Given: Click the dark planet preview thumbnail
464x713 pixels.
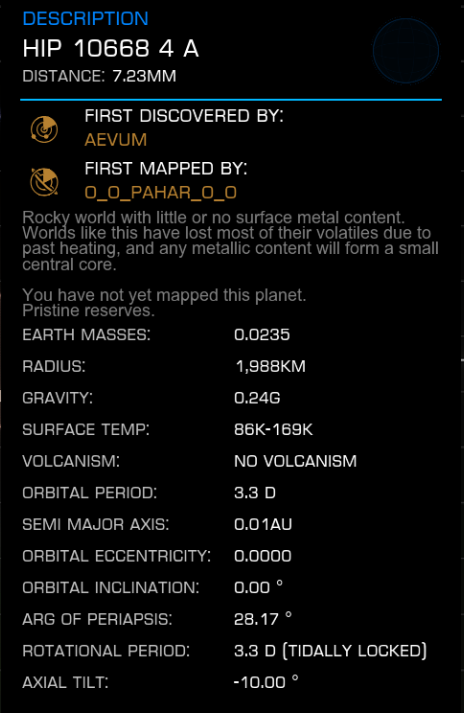Looking at the screenshot, I should click(x=406, y=50).
